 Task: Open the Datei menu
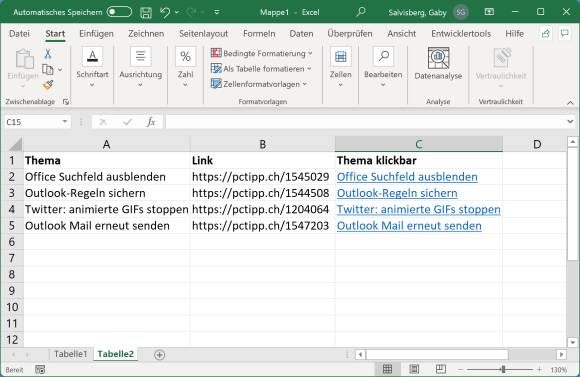point(19,34)
